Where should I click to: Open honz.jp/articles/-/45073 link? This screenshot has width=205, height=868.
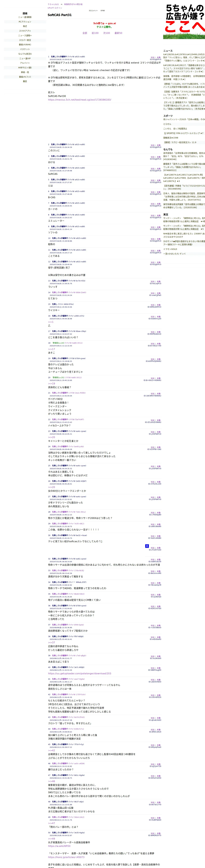66,857
